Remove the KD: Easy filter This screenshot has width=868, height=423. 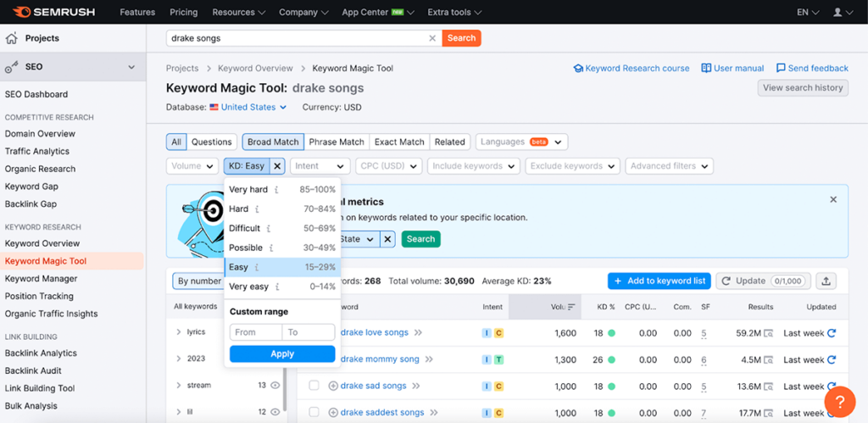pyautogui.click(x=278, y=166)
